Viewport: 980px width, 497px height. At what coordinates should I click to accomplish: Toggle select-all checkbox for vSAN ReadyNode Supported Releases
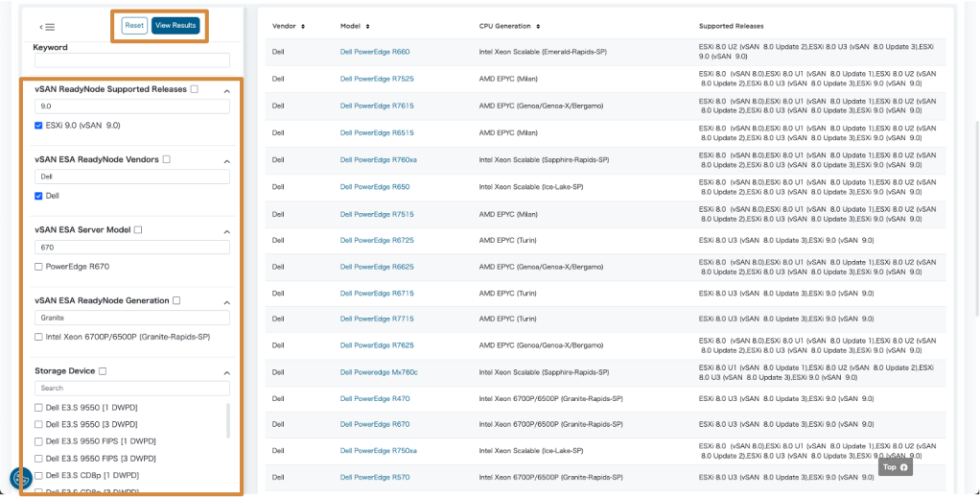(x=195, y=89)
